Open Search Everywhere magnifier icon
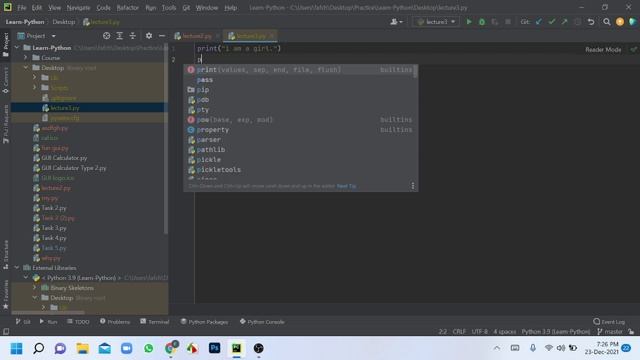The image size is (640, 360). click(x=607, y=22)
